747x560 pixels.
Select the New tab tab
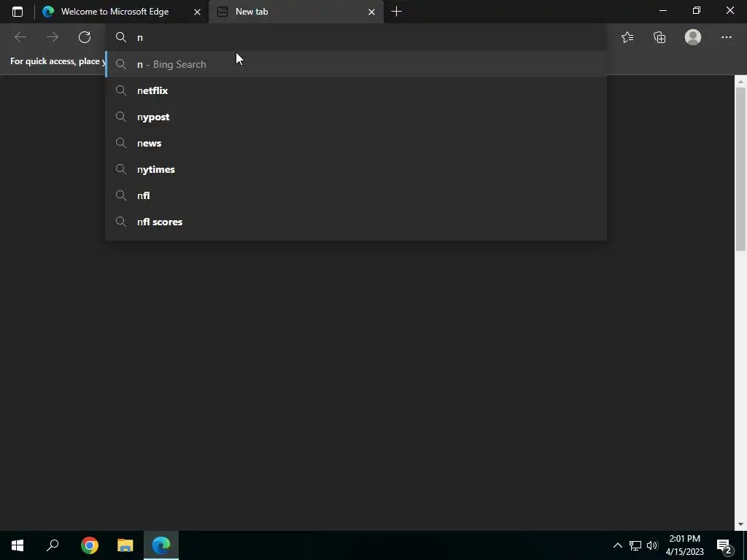tap(296, 12)
